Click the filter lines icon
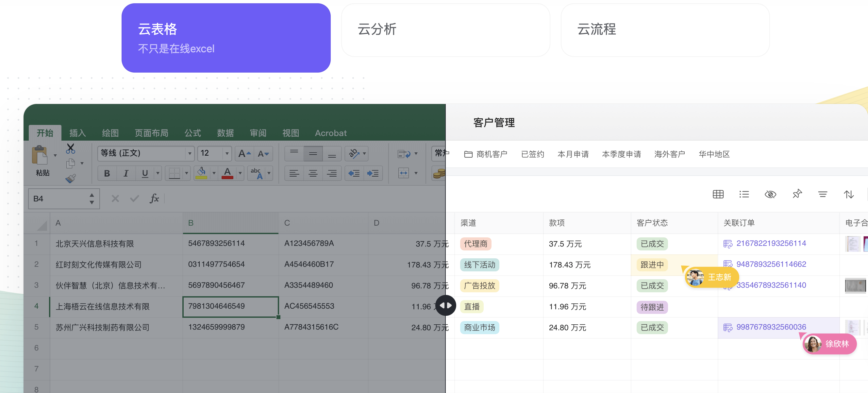The image size is (868, 393). click(823, 194)
